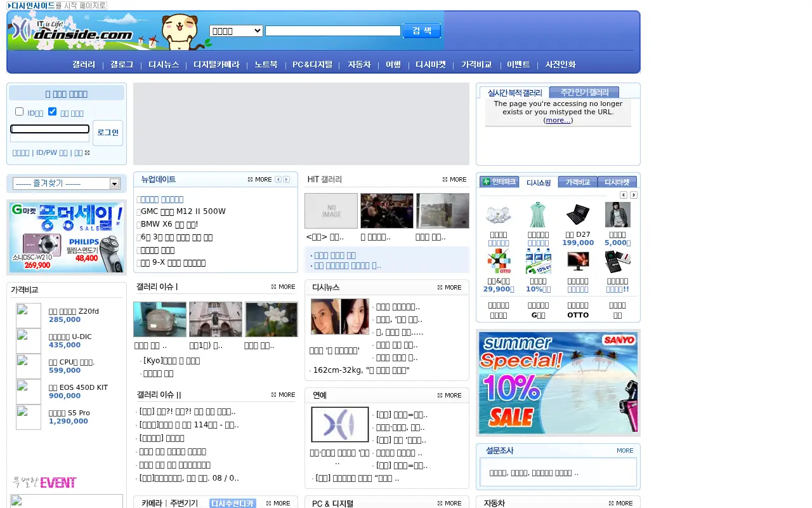The height and width of the screenshot is (508, 812).
Task: Follow the (more...) error message link
Action: tap(558, 120)
